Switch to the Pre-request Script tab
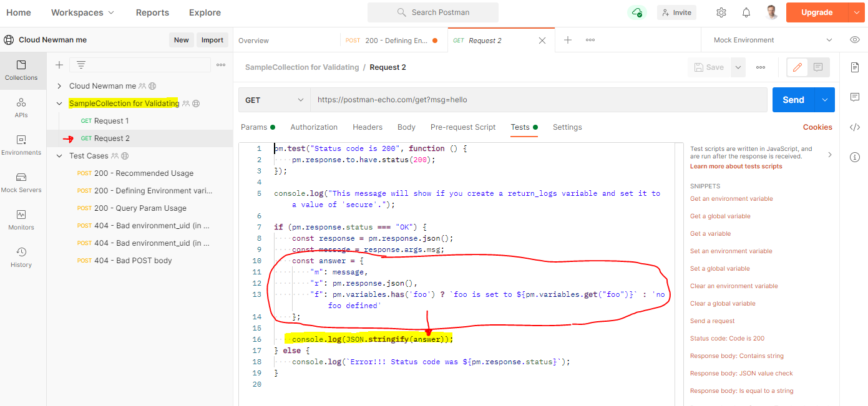 tap(463, 127)
